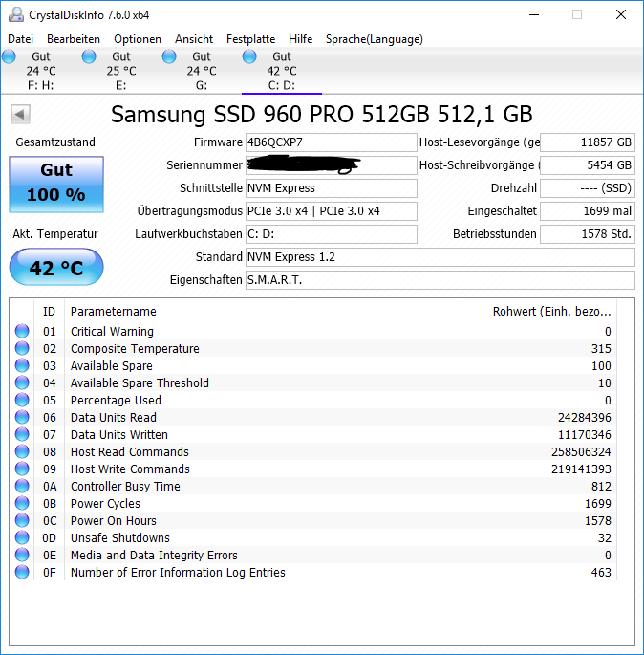
Task: Click the Rohwert column header
Action: coord(550,311)
